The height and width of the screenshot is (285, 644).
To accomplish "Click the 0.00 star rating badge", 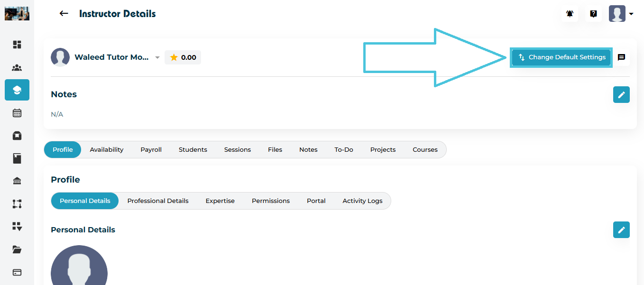I will [183, 57].
